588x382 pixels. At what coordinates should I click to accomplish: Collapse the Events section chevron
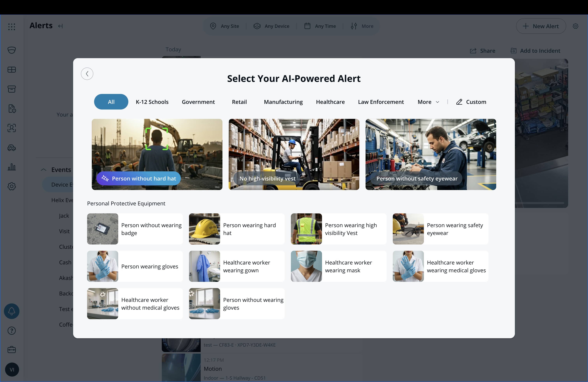44,170
